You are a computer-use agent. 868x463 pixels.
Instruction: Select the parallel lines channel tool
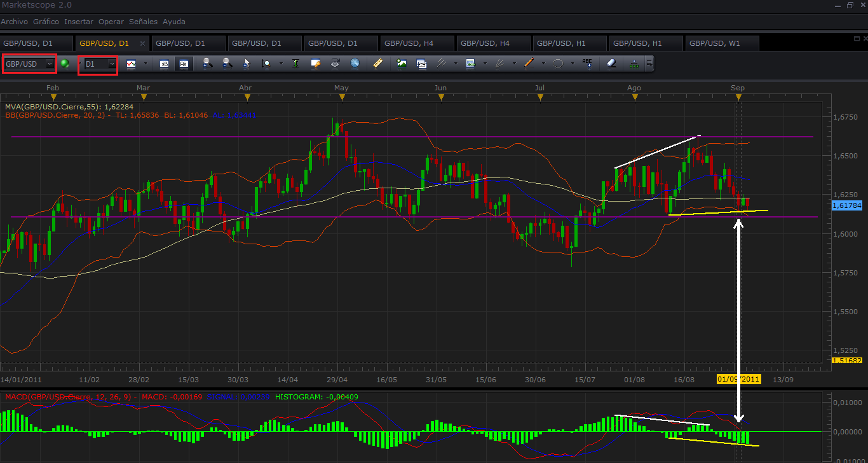(x=442, y=64)
